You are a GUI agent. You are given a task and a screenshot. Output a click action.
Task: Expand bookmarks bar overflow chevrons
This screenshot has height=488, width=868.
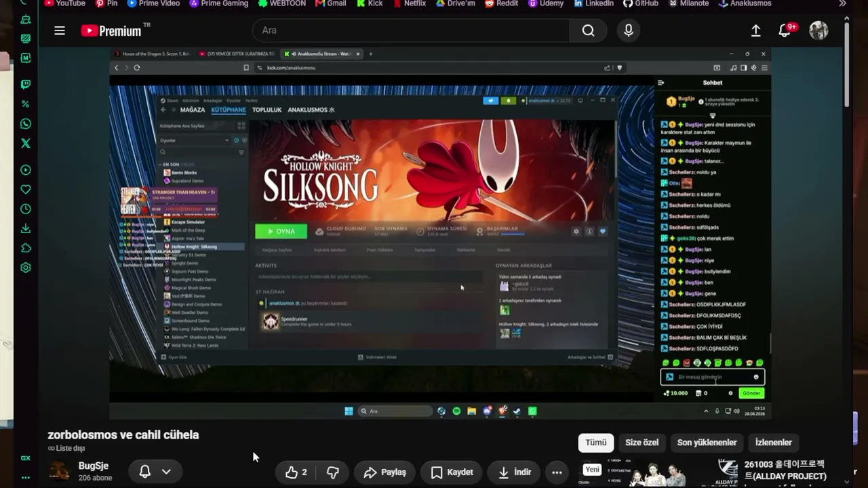coord(842,3)
